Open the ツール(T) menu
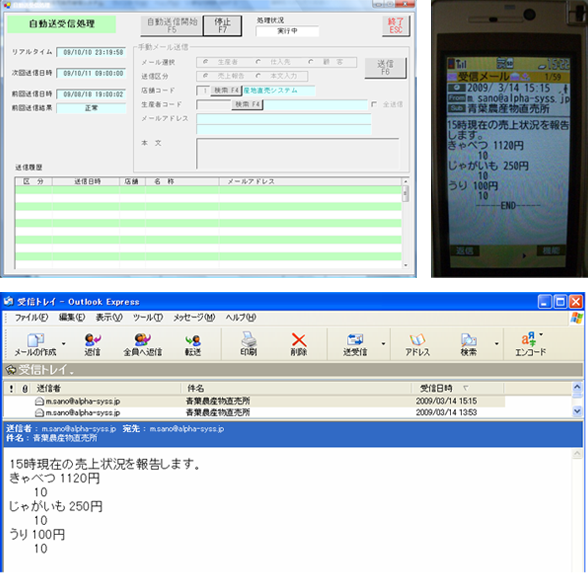 [x=148, y=318]
